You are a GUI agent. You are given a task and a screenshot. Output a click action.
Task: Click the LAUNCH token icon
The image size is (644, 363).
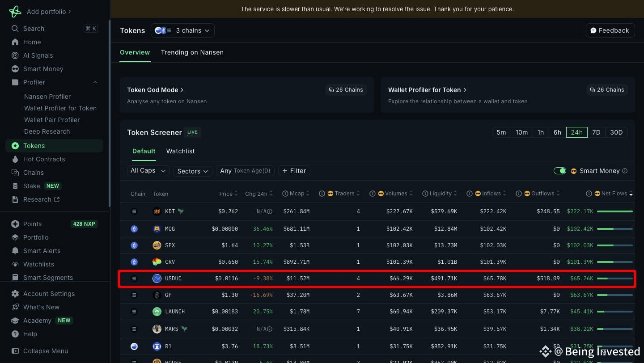click(x=157, y=312)
